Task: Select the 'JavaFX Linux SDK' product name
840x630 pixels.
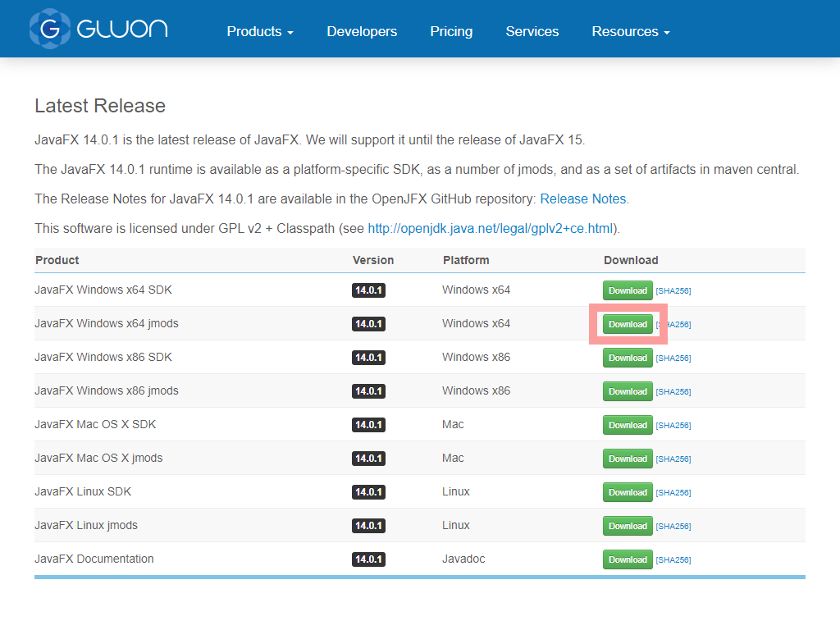Action: click(83, 492)
